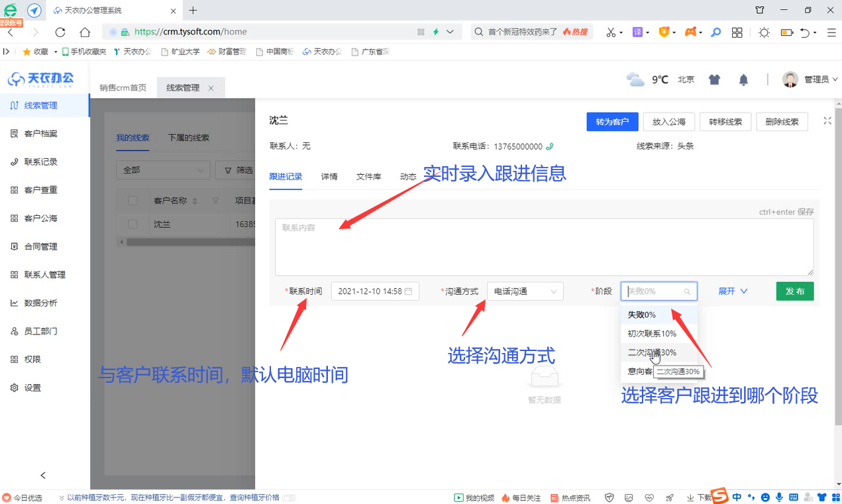Sort by 客户名称 column arrows
The height and width of the screenshot is (504, 842).
(x=195, y=201)
